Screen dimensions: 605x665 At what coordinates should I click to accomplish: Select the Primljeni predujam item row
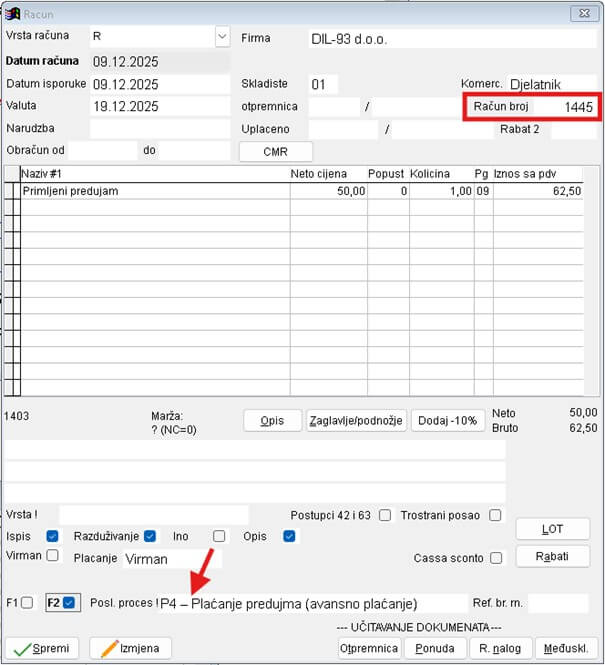150,191
